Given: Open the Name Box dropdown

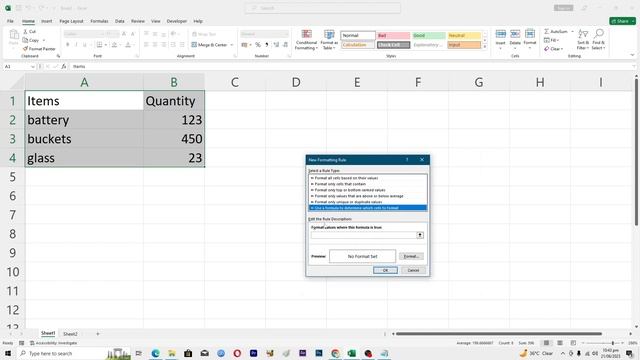Looking at the screenshot, I should 33,67.
